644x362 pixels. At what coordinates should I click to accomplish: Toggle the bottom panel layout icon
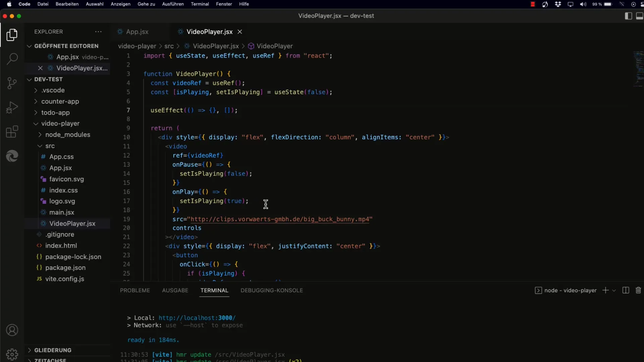[x=640, y=16]
